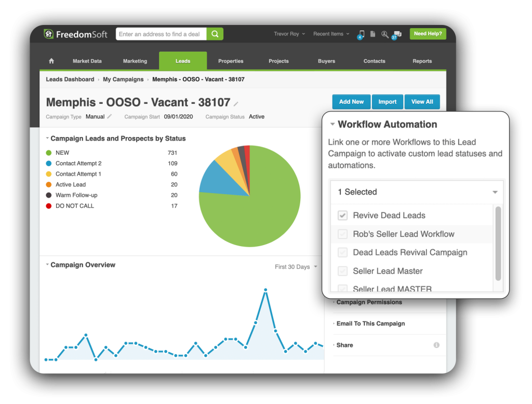
Task: Click the green address search magnifier button
Action: tap(215, 34)
